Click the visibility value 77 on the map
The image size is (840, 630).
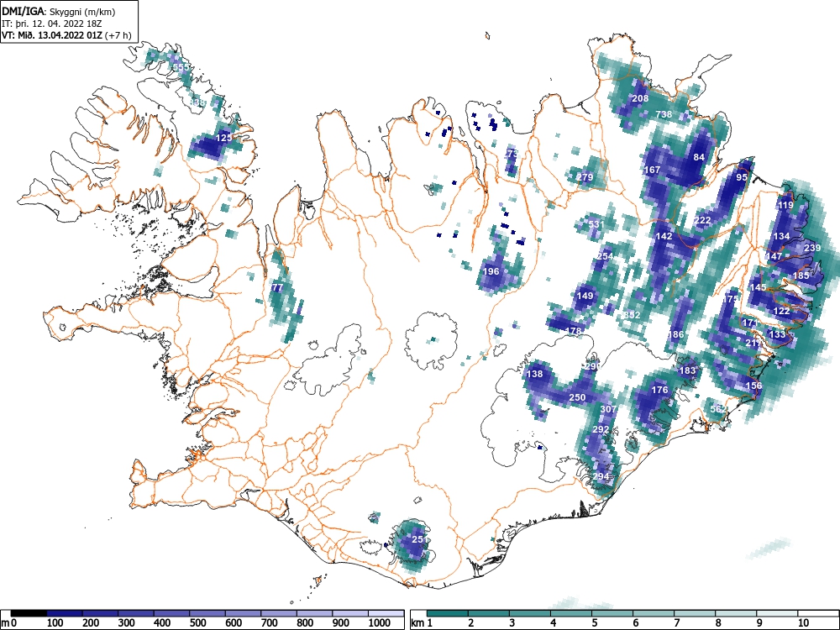point(277,287)
